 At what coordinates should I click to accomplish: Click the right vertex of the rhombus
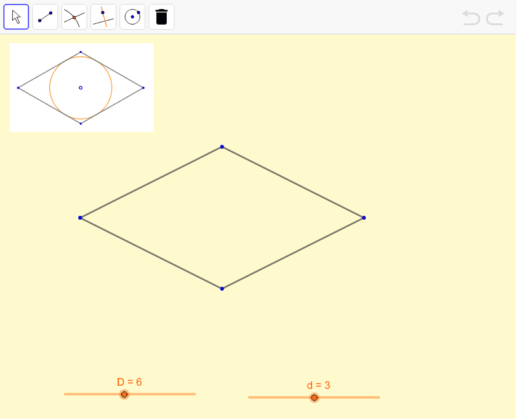364,218
